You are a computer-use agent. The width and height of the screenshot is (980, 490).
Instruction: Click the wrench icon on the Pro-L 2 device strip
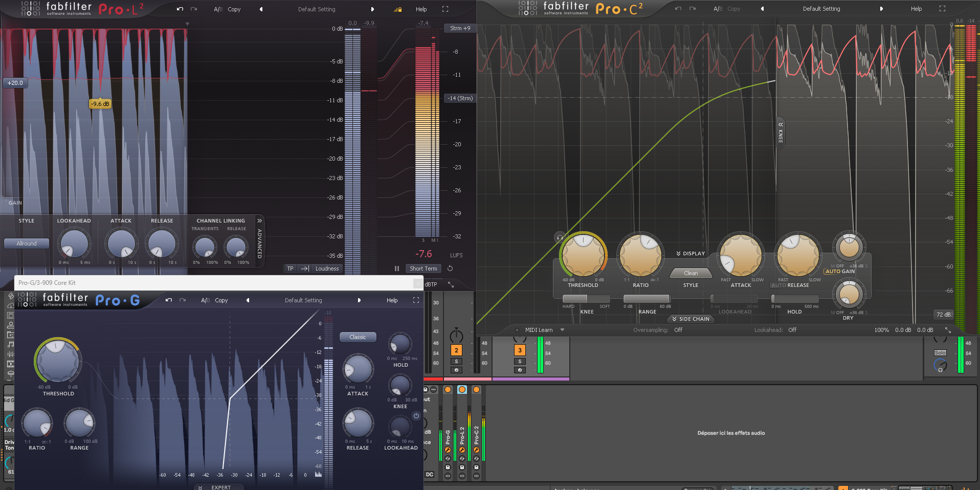(462, 450)
